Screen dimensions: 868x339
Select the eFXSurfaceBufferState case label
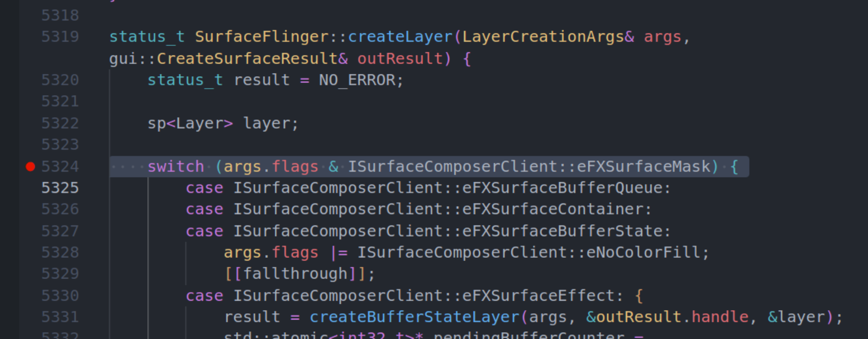coord(562,231)
